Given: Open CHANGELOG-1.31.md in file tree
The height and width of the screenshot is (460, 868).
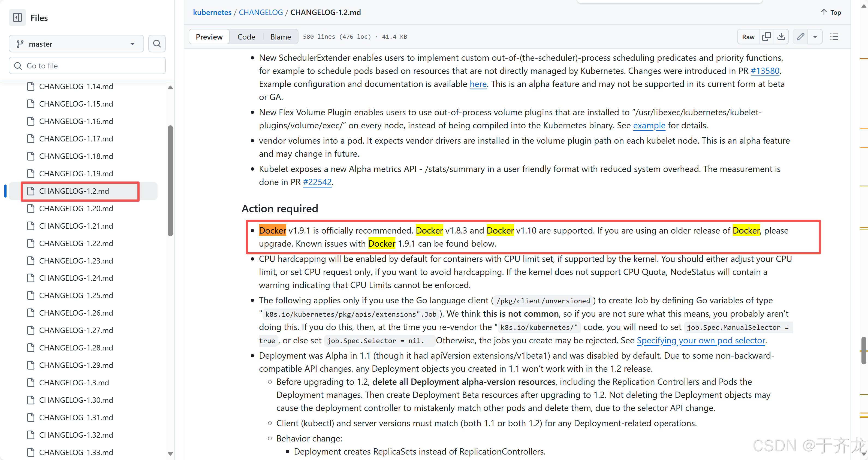Looking at the screenshot, I should (x=76, y=417).
